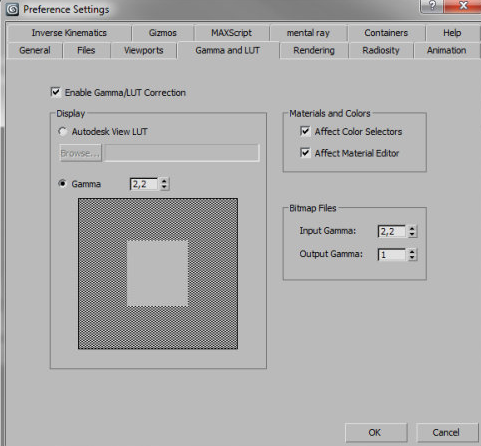Decrease display Gamma with spinner down arrow
This screenshot has width=481, height=446.
click(x=164, y=187)
